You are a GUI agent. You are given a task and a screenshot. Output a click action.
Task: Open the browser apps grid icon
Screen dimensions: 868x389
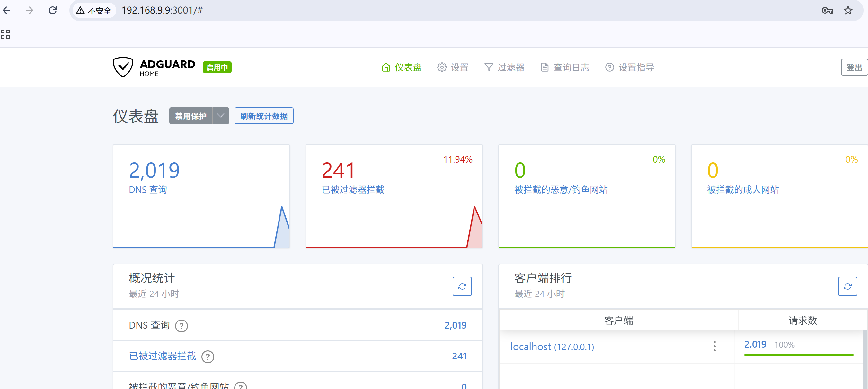pyautogui.click(x=5, y=34)
